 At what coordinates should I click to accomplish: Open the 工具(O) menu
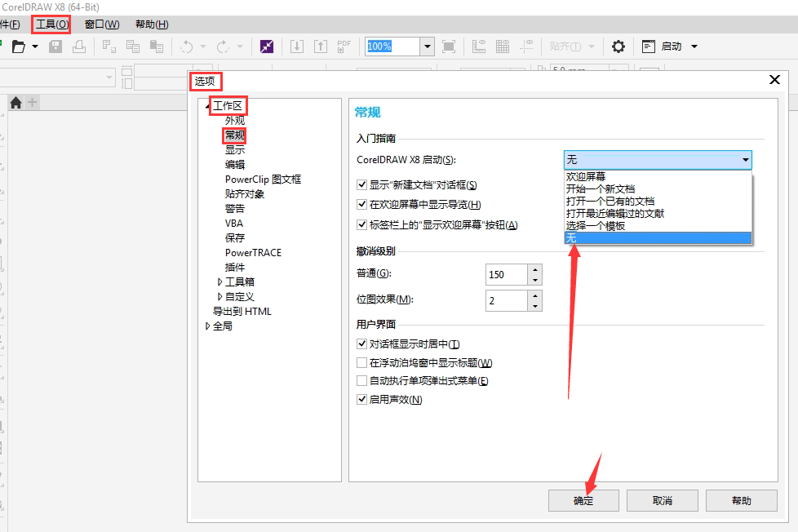(51, 24)
